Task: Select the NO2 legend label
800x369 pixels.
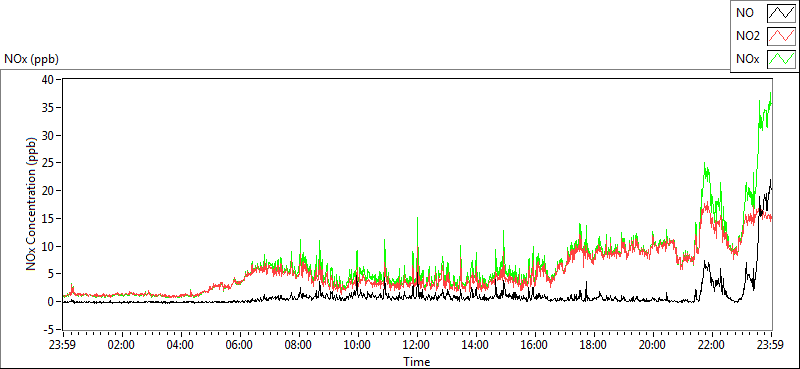Action: coord(747,36)
